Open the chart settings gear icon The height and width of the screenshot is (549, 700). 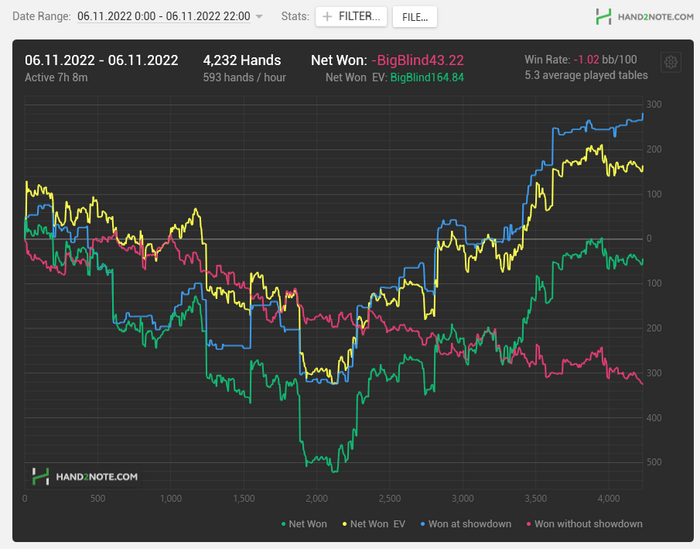coord(670,62)
